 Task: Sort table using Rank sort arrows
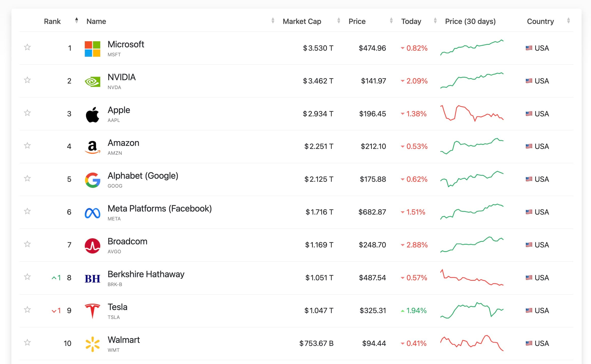[x=77, y=21]
